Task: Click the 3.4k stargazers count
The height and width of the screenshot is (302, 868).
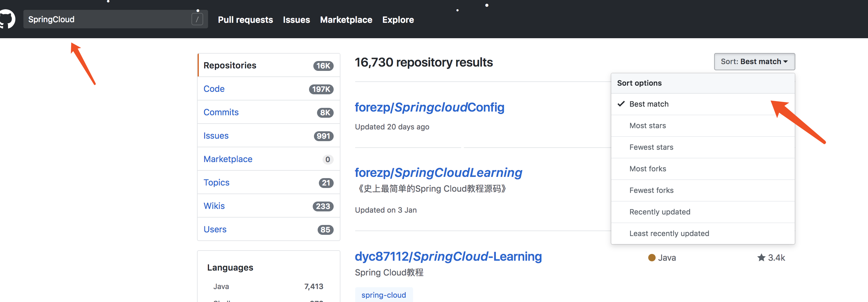Action: 776,257
